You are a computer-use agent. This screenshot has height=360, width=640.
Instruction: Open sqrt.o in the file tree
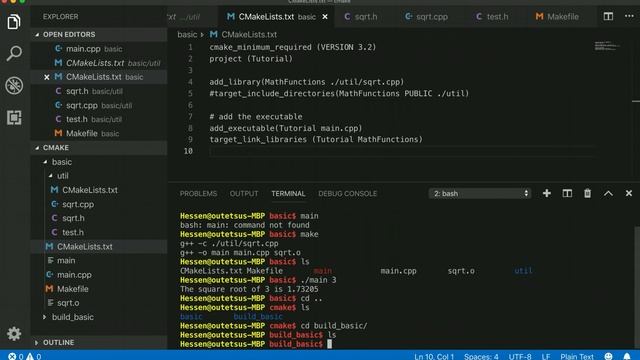pyautogui.click(x=99, y=303)
